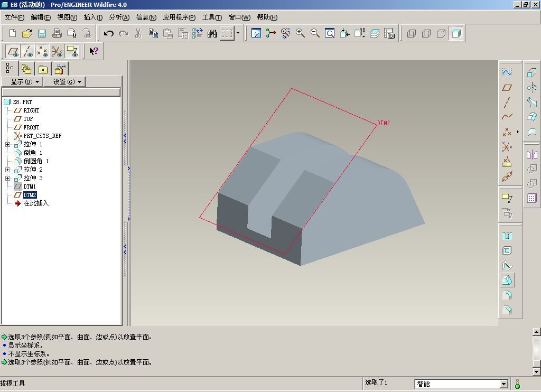Screen dimensions: 541x392
Task: Open the 显示 dropdown
Action: [22, 82]
